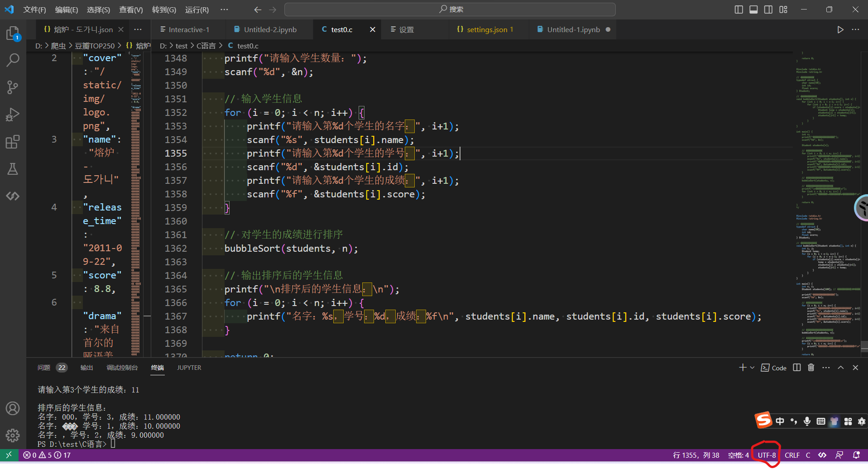Change CRLF end of line sequence
868x469 pixels.
pyautogui.click(x=792, y=455)
